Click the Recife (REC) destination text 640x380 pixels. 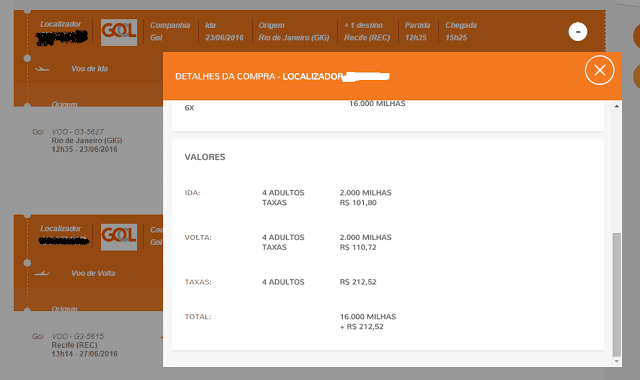click(367, 38)
